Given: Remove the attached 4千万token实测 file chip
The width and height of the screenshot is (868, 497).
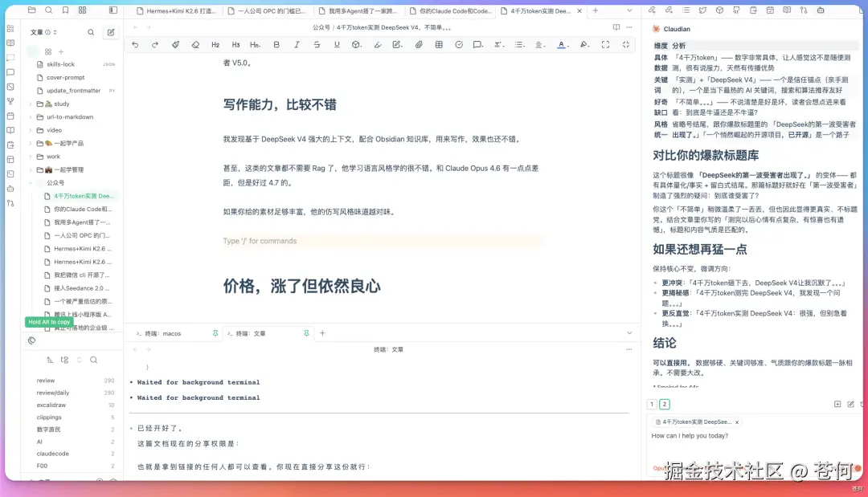Looking at the screenshot, I should pos(737,422).
